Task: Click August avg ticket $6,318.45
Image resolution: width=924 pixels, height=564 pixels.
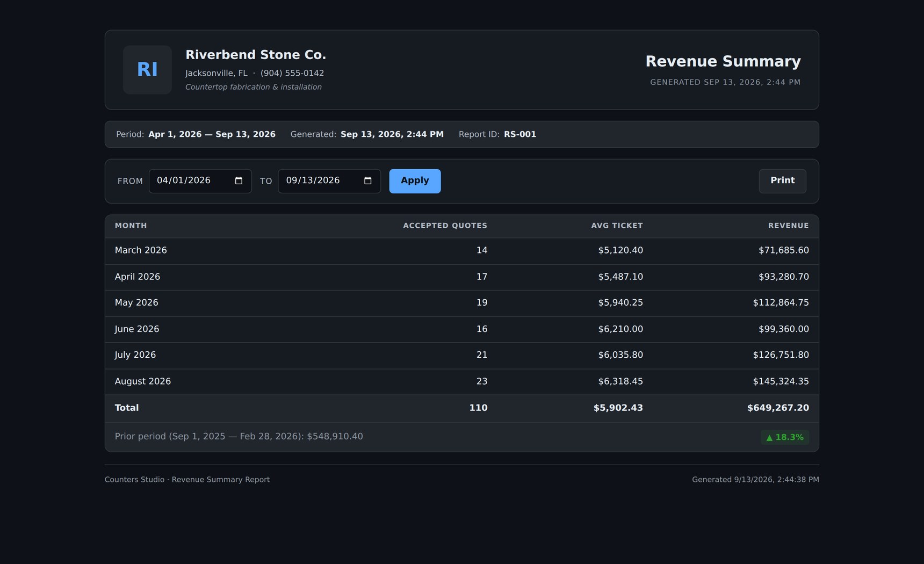Action: tap(620, 381)
